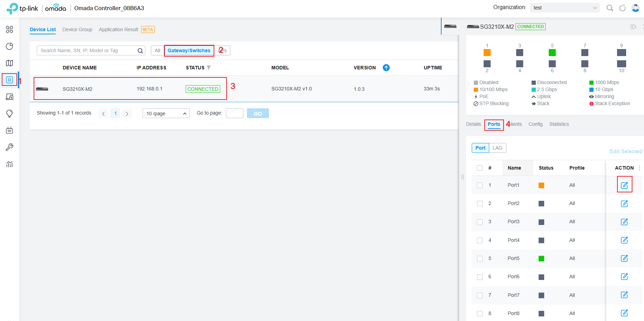This screenshot has width=644, height=321.
Task: Open the Dashboard sidebar icon
Action: 9,29
